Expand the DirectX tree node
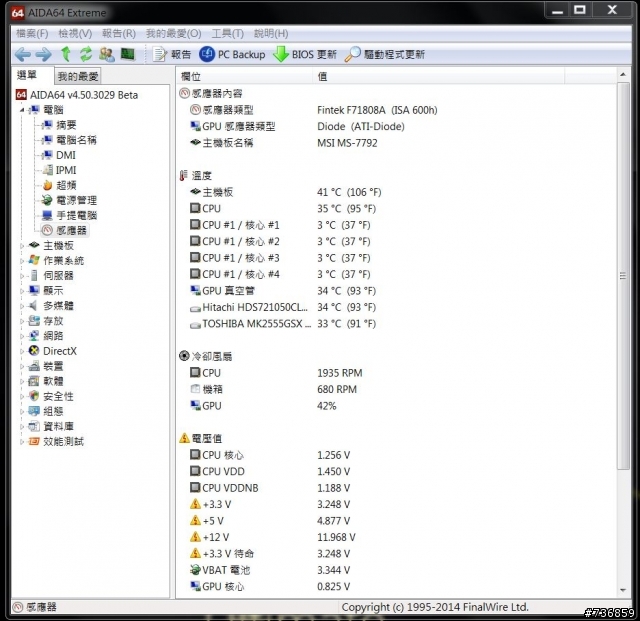This screenshot has height=621, width=640. [22, 351]
